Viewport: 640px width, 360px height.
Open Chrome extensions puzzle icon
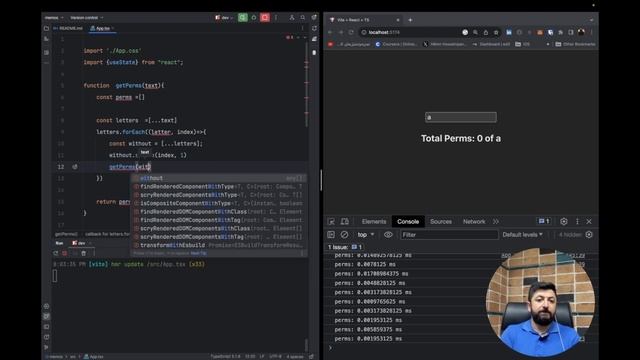tap(561, 32)
